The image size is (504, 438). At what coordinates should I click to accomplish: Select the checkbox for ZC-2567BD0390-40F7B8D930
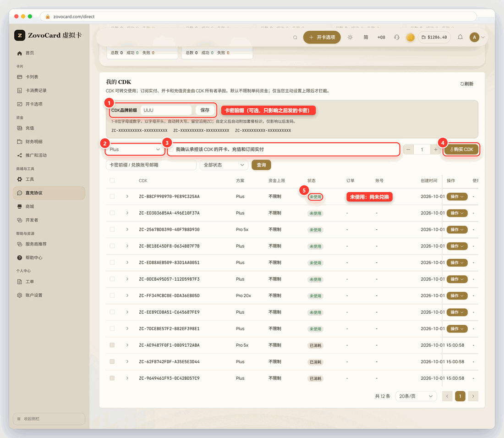coord(112,229)
